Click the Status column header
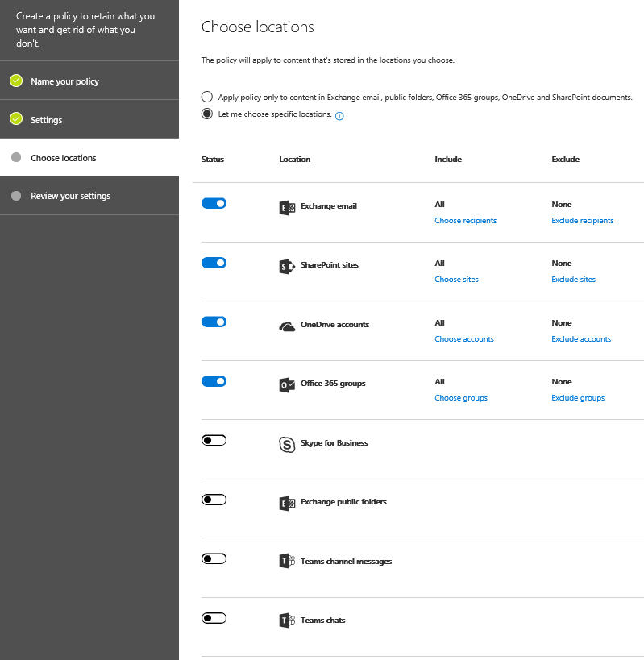Image resolution: width=644 pixels, height=660 pixels. [213, 159]
